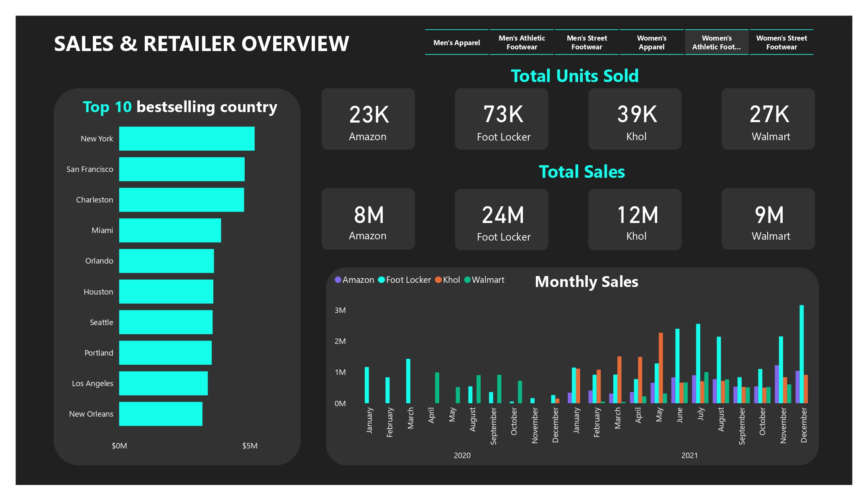Toggle the Men's Apparel filter

tap(457, 42)
